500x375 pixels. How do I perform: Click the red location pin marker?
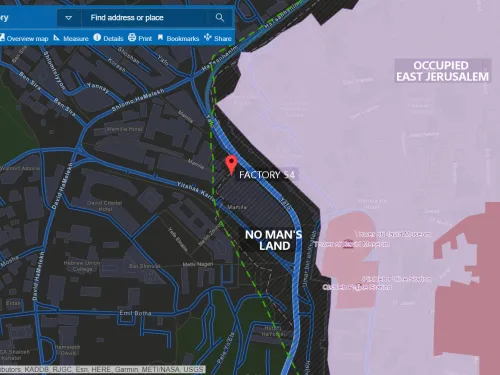coord(231,164)
